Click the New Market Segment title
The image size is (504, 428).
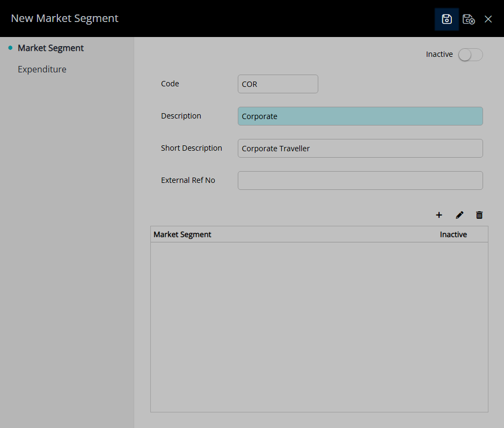(64, 18)
